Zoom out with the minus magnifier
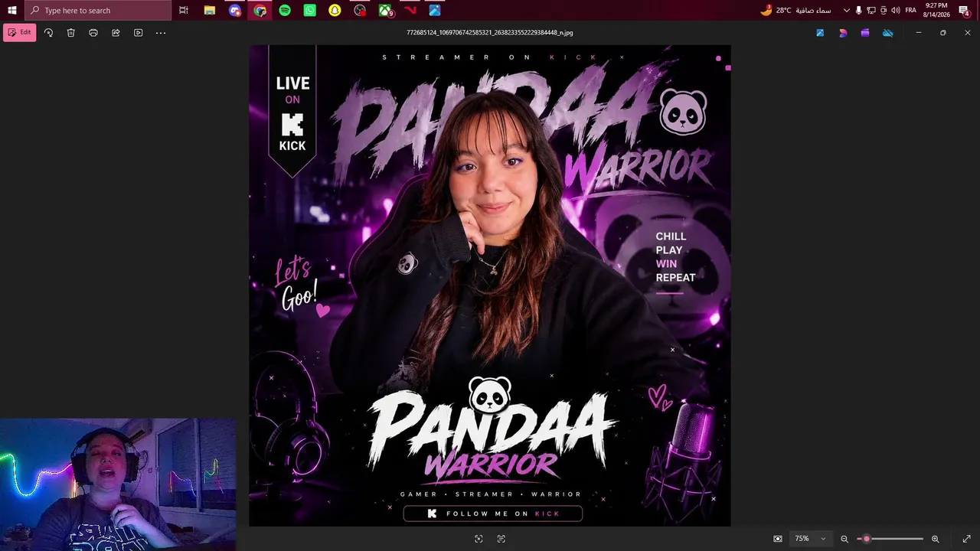The height and width of the screenshot is (551, 980). click(844, 539)
